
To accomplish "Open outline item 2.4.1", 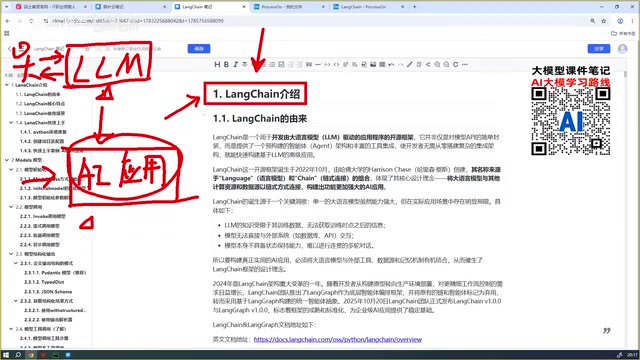I will pyautogui.click(x=44, y=338).
